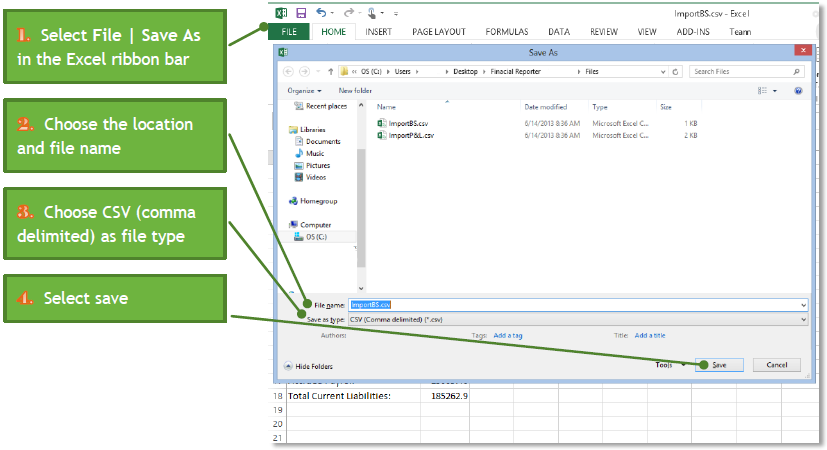Screen dimensions: 827x450
Task: Sort files by the Type column header
Action: coord(600,107)
